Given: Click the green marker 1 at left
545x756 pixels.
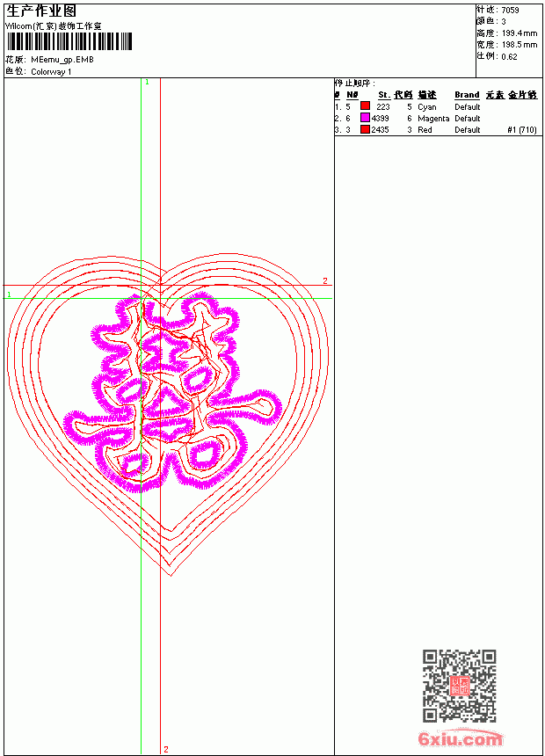Looking at the screenshot, I should point(9,294).
